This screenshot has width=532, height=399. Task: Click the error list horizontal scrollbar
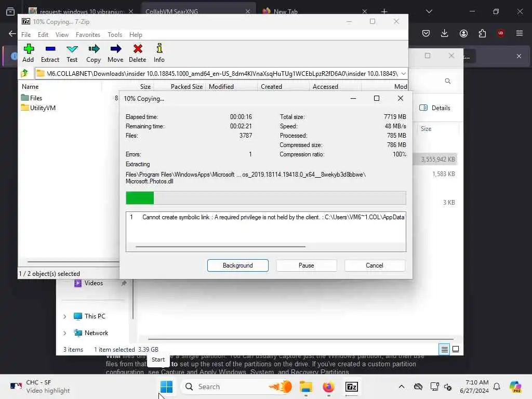tap(220, 247)
